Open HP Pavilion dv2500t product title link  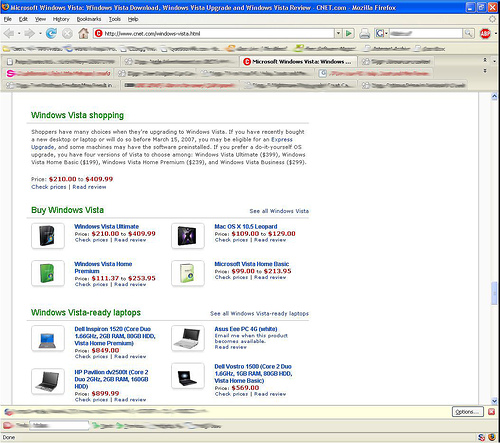pos(111,379)
